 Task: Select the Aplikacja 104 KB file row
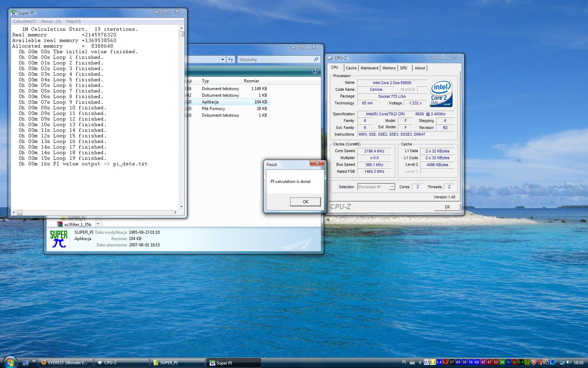pos(228,102)
